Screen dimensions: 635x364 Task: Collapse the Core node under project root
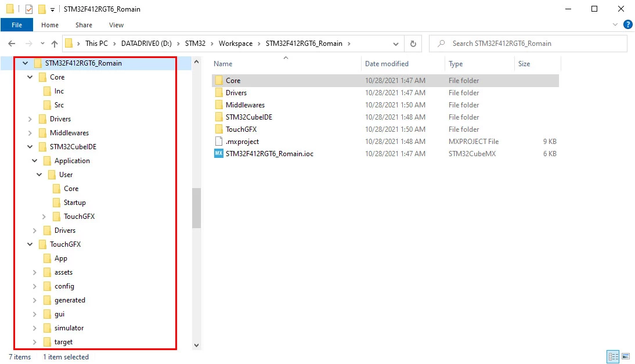pos(30,77)
